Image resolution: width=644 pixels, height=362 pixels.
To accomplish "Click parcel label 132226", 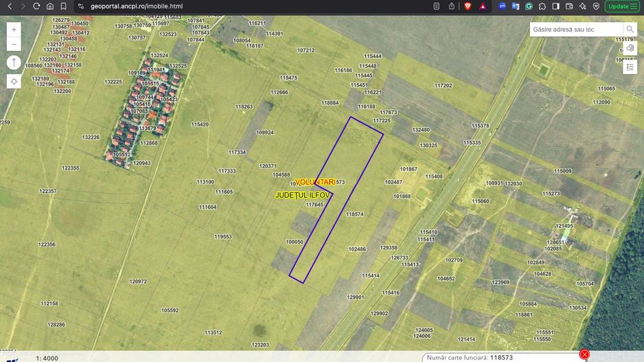I will tap(91, 137).
